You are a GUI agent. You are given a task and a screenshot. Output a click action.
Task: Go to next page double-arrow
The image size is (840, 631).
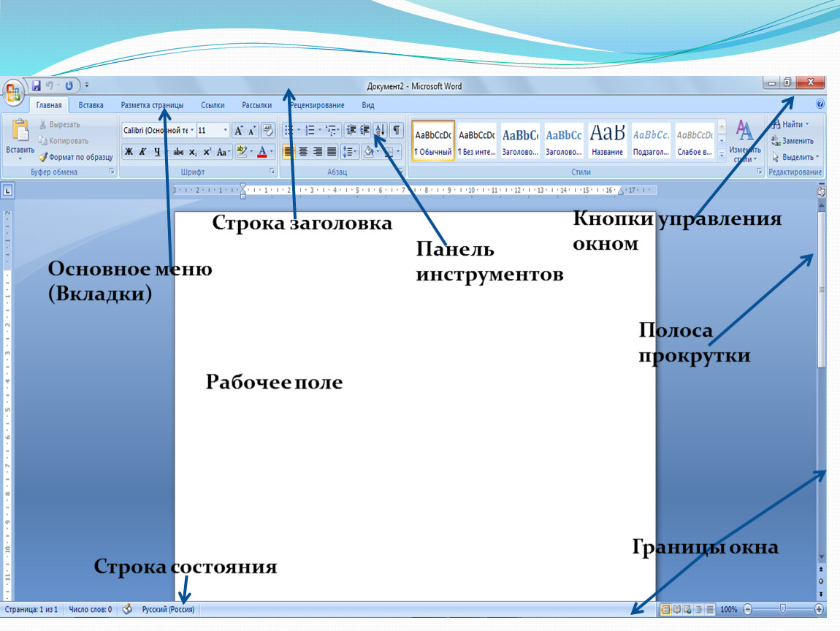click(821, 594)
